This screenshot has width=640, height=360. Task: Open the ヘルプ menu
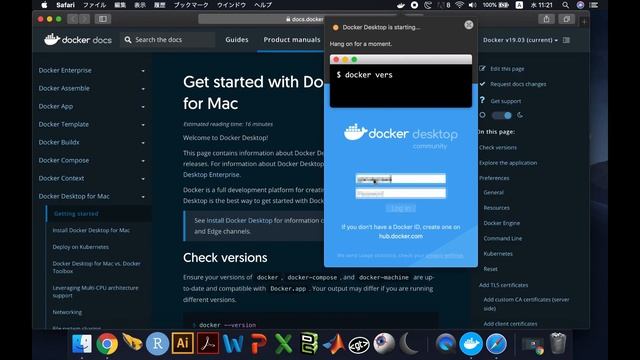263,5
